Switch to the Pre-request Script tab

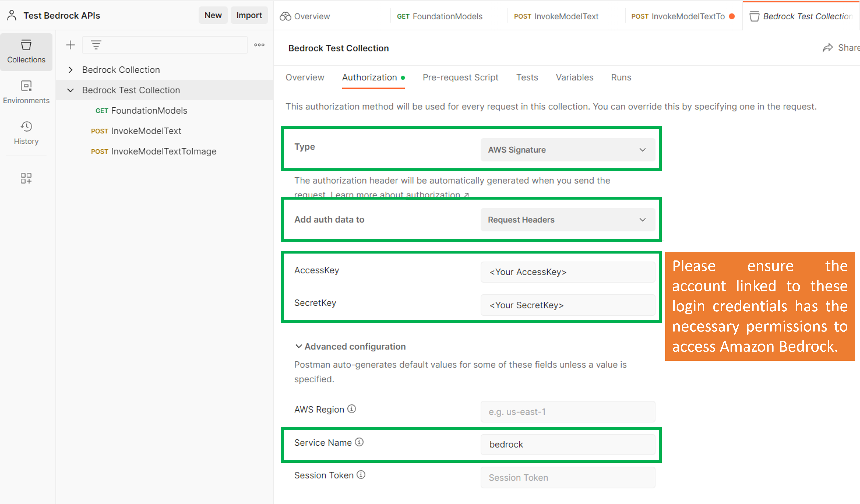tap(460, 77)
